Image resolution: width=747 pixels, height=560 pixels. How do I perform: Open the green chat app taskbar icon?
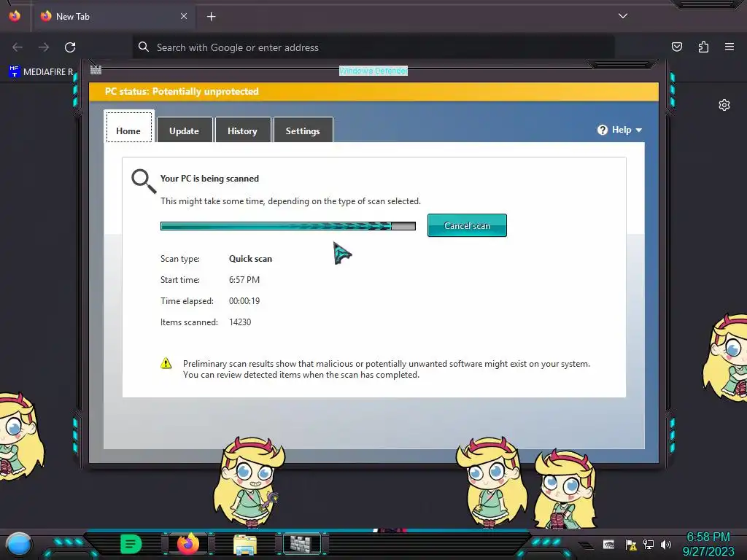[131, 544]
